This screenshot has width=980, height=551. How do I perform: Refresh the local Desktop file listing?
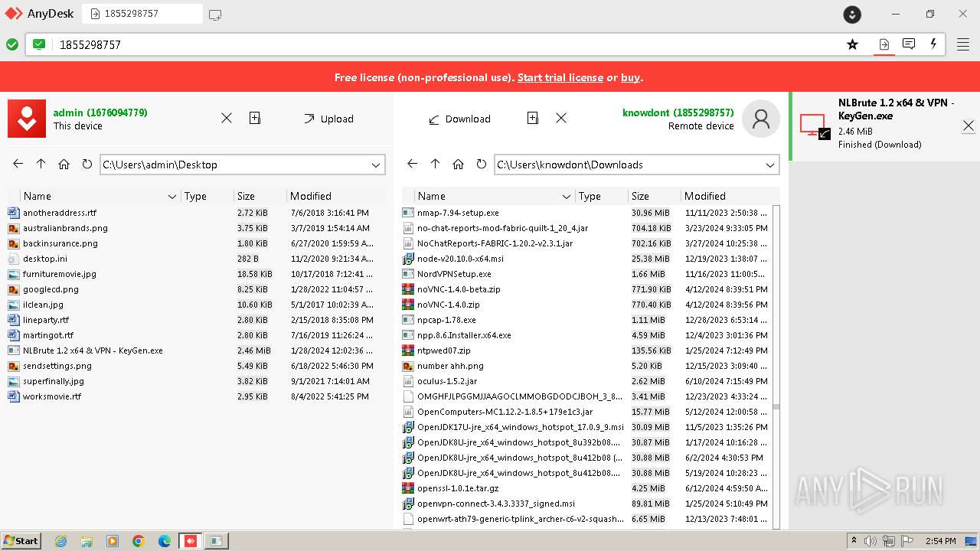point(87,164)
